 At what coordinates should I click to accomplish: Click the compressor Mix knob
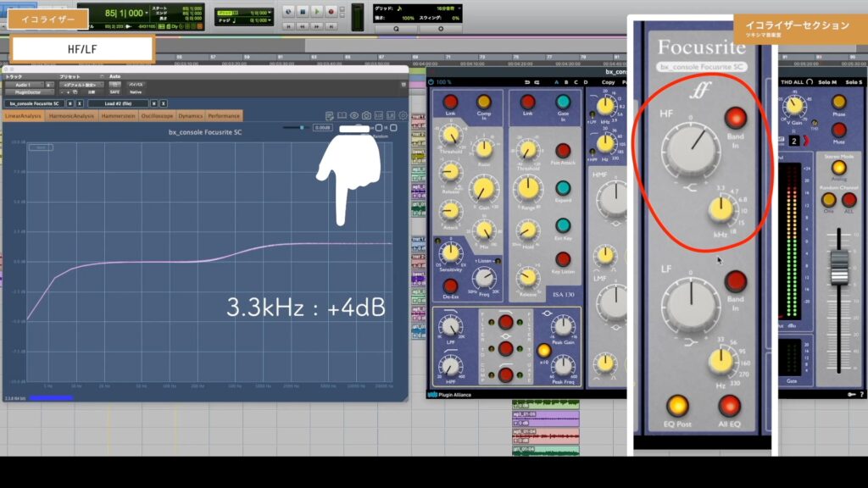tap(485, 230)
